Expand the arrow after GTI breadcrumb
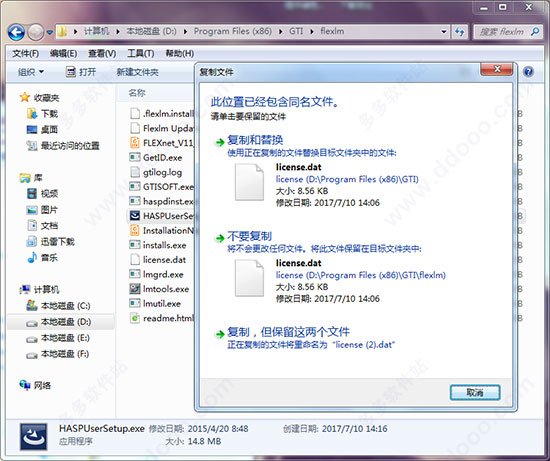Image resolution: width=550 pixels, height=461 pixels. pos(312,32)
